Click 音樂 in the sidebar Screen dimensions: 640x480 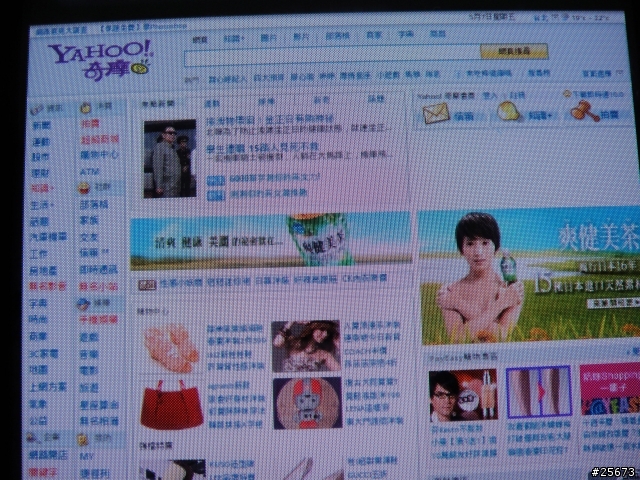click(x=89, y=354)
